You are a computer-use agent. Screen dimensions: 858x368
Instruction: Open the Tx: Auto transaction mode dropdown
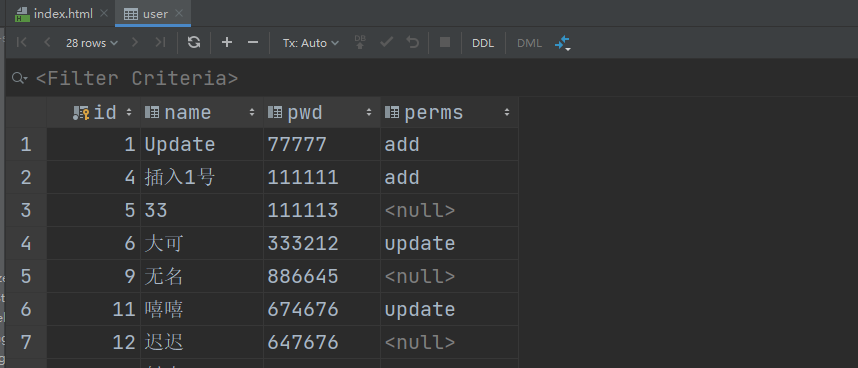310,43
